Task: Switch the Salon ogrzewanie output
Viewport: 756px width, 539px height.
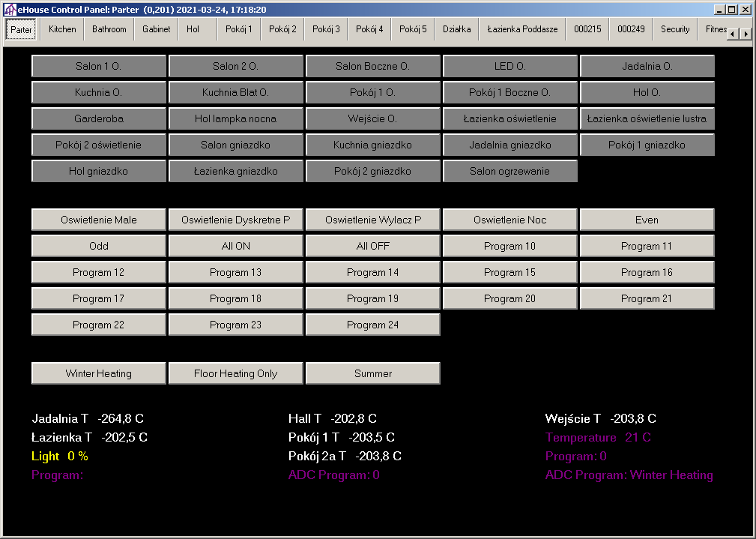Action: 509,171
